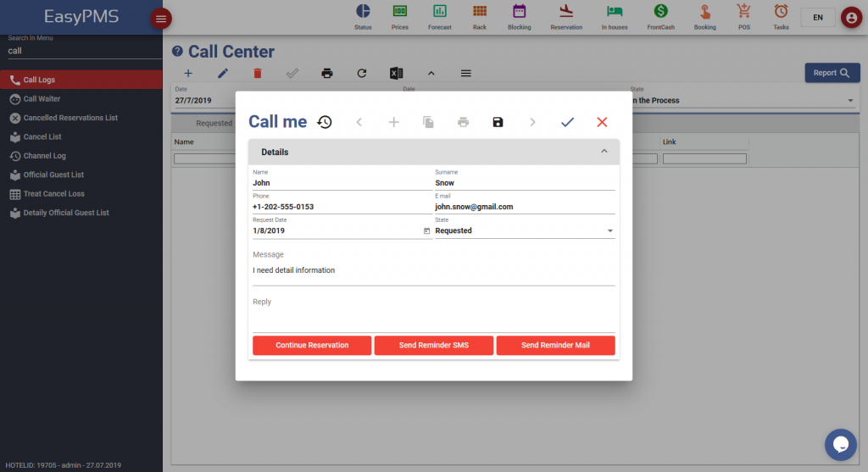Viewport: 868px width, 472px height.
Task: Open the Prices module icon
Action: point(400,17)
